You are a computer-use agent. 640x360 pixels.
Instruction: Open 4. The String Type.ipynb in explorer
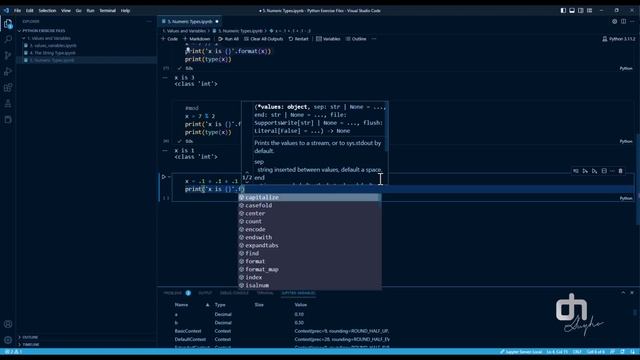pyautogui.click(x=52, y=53)
